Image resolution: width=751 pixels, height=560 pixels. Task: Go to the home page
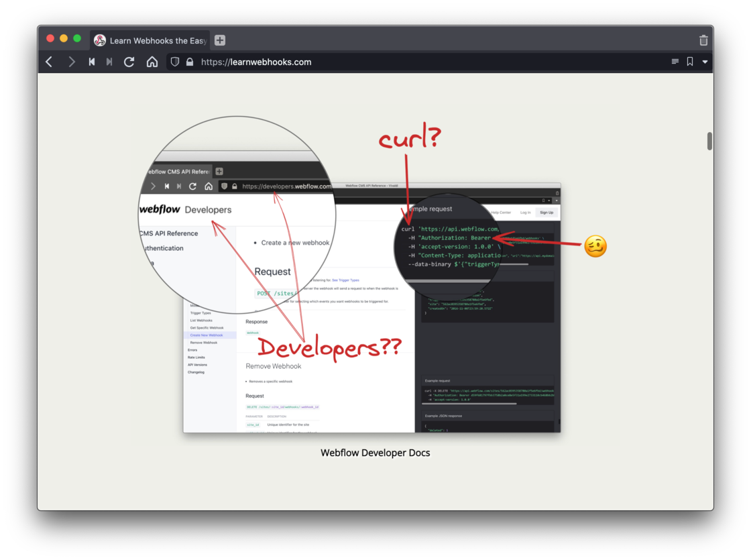152,62
